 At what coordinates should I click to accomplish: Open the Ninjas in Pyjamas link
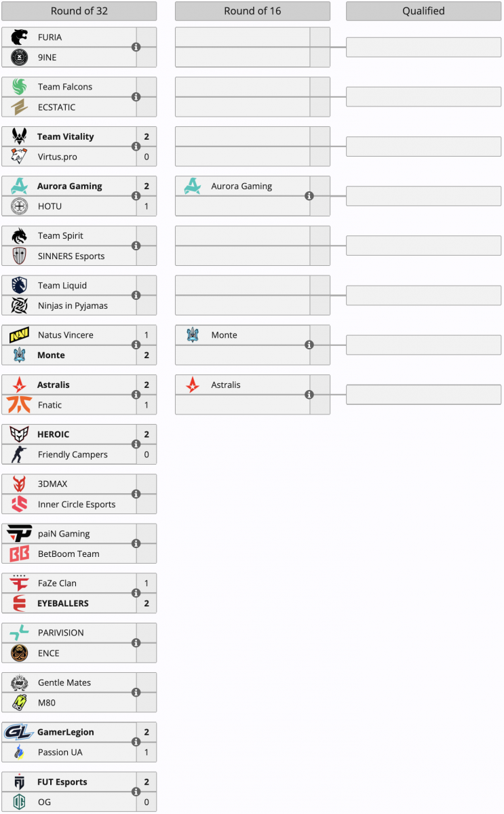(73, 306)
